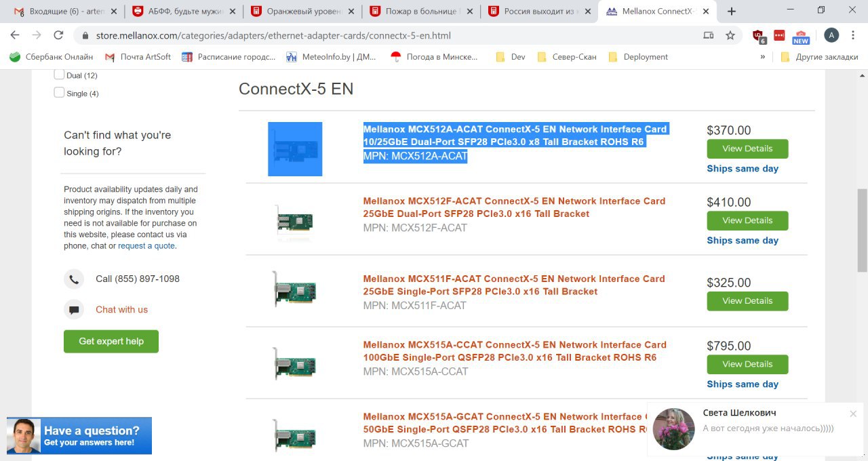
Task: Open the MCX512F-ACAT product title link
Action: tap(514, 207)
